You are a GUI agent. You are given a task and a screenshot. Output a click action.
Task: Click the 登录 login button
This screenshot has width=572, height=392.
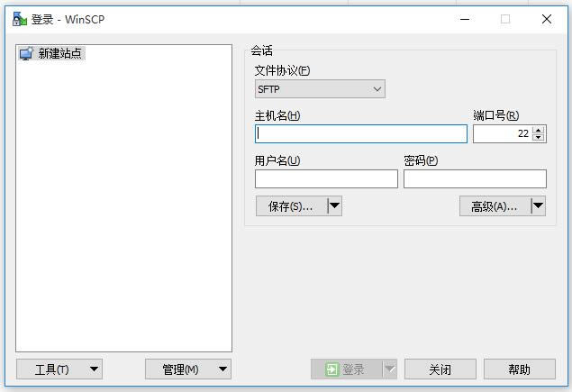click(x=347, y=369)
